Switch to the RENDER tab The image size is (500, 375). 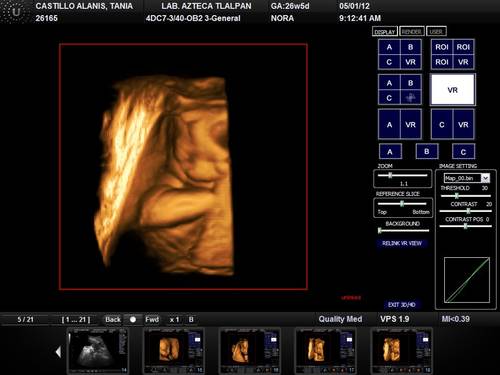pos(412,31)
